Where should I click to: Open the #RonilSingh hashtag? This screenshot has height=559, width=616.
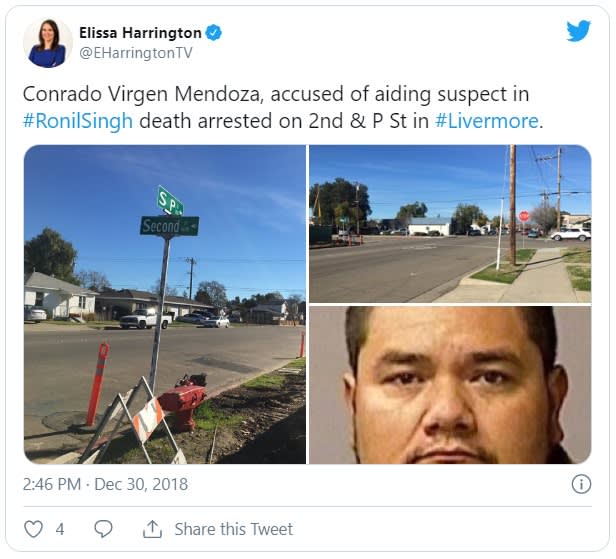pos(78,121)
